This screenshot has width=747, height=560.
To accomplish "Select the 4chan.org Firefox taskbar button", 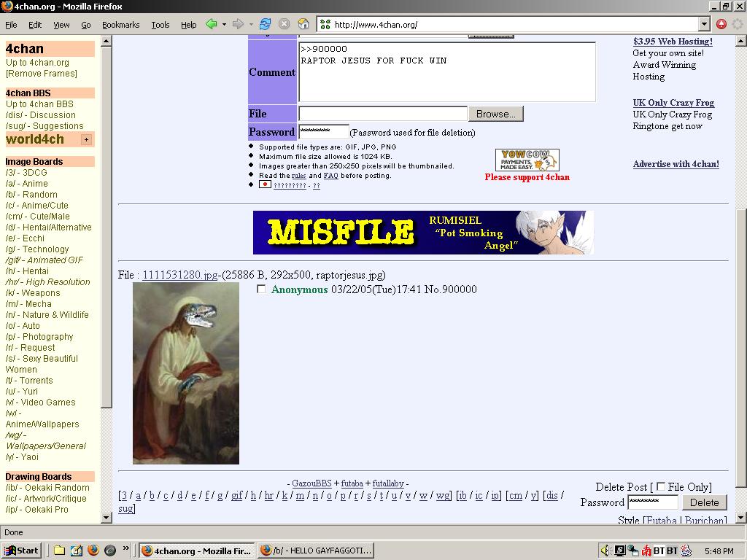I will coord(197,551).
